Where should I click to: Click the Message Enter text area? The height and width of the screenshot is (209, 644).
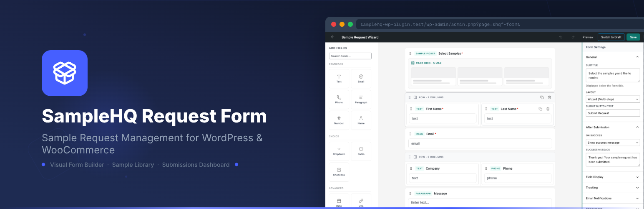point(480,203)
